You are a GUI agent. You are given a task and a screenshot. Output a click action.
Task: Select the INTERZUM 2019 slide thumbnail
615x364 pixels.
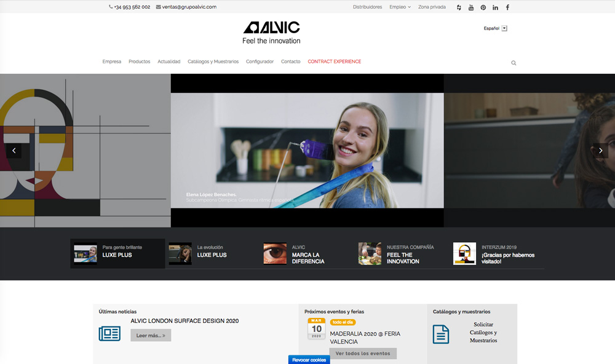pos(497,253)
